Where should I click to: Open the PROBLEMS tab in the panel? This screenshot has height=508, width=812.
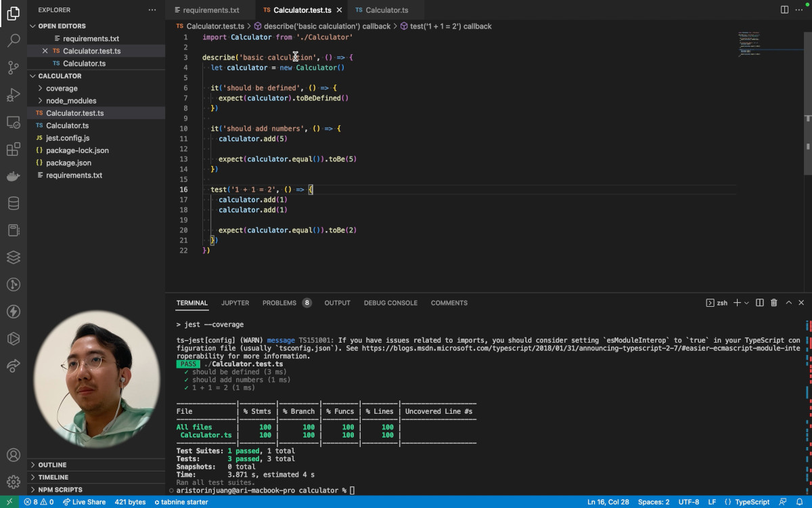tap(278, 303)
